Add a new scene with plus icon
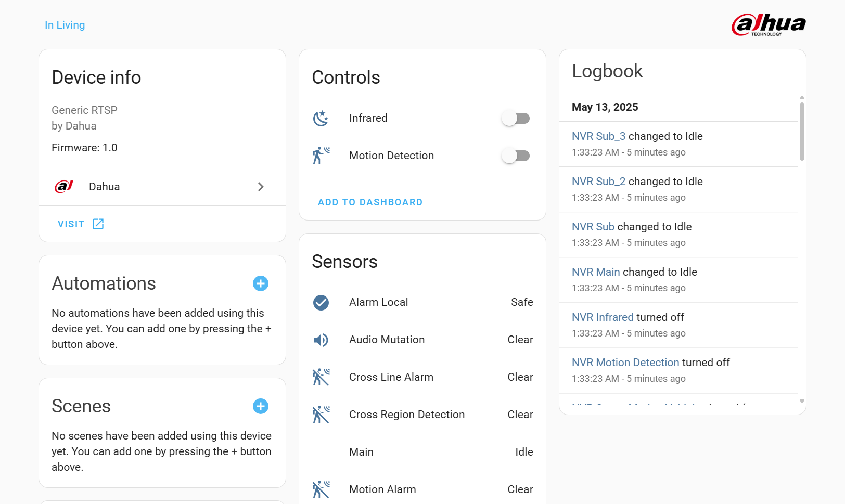Image resolution: width=845 pixels, height=504 pixels. click(261, 406)
